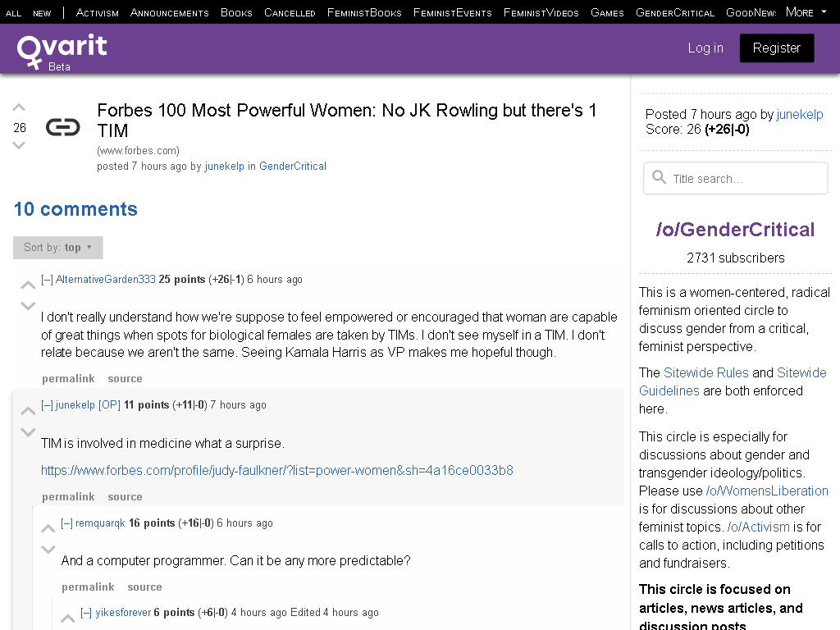840x630 pixels.
Task: Go to Announcements circle
Action: pos(169,12)
